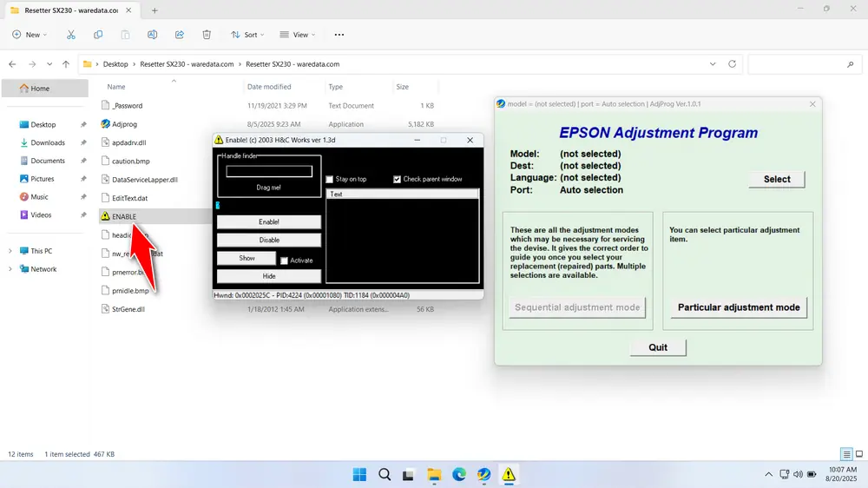Image resolution: width=868 pixels, height=488 pixels.
Task: Select the ENABLE warning icon file
Action: [x=105, y=216]
